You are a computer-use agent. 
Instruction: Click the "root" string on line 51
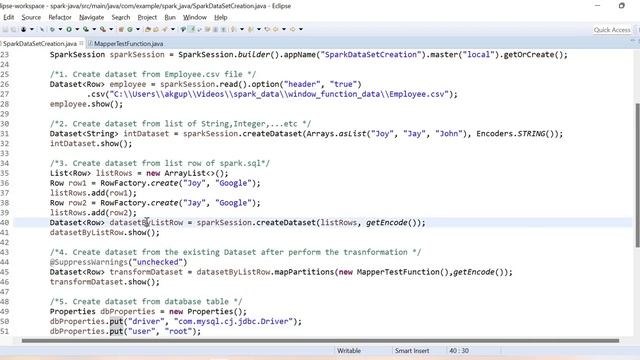pos(178,331)
